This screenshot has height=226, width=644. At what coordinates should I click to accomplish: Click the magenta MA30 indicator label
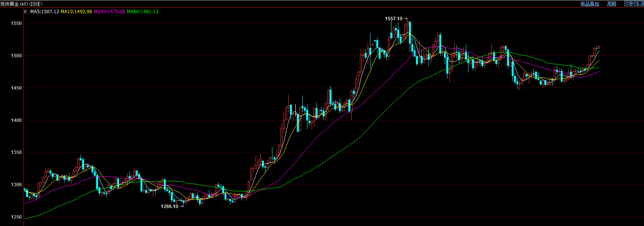click(x=109, y=12)
